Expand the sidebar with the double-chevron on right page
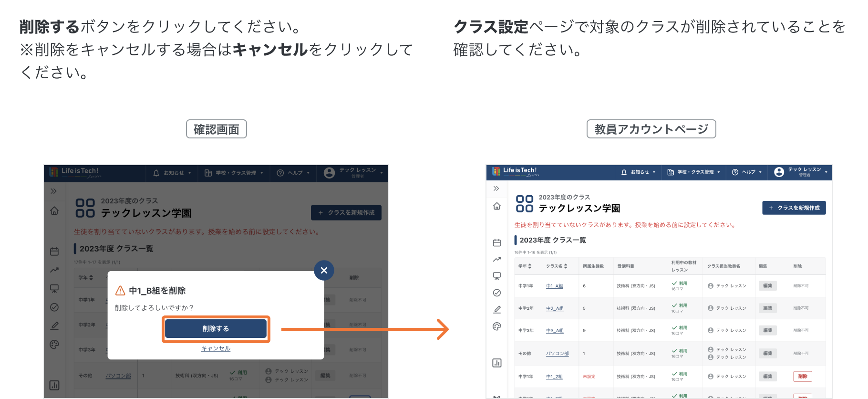The image size is (868, 399). (496, 189)
